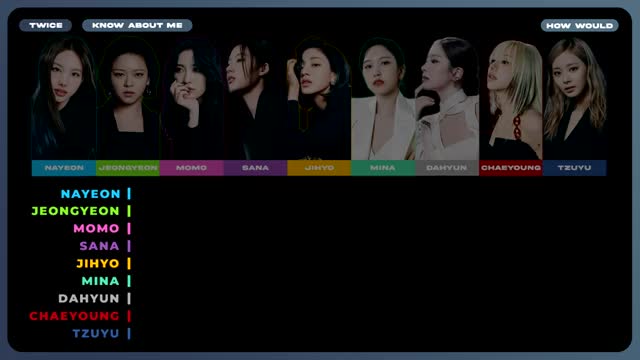Image resolution: width=640 pixels, height=360 pixels.
Task: Select Jeongyeon's portrait photo
Action: [128, 98]
